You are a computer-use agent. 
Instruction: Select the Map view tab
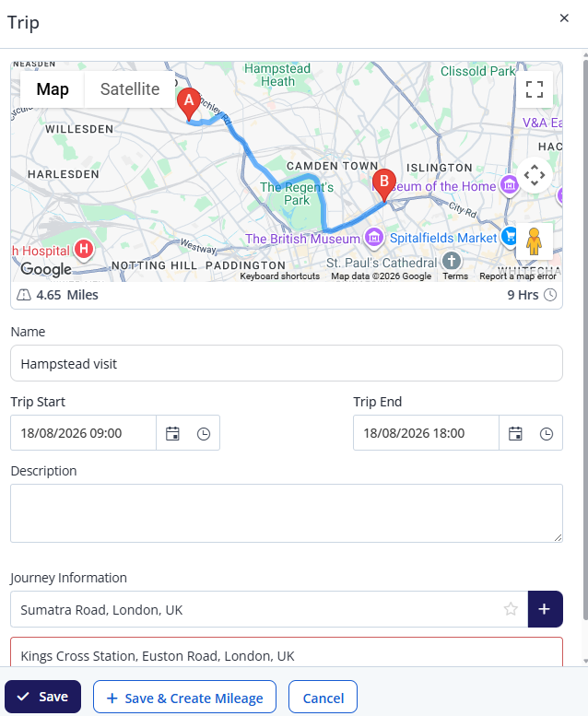pyautogui.click(x=53, y=89)
